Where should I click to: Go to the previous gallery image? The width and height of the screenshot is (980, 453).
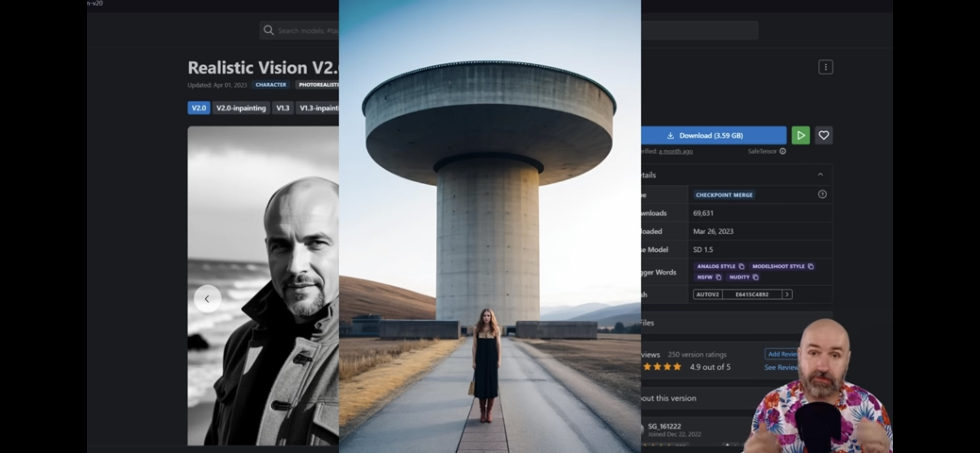click(x=207, y=299)
